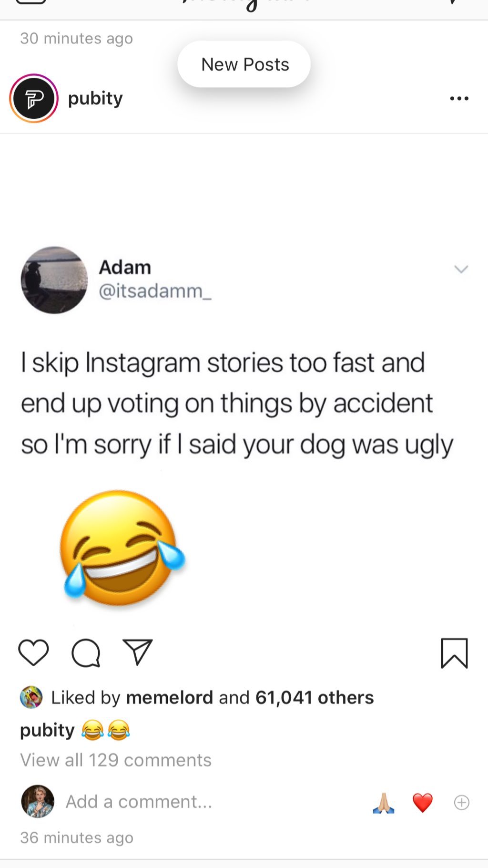488x868 pixels.
Task: View the 61,041 others likes list
Action: pos(315,697)
